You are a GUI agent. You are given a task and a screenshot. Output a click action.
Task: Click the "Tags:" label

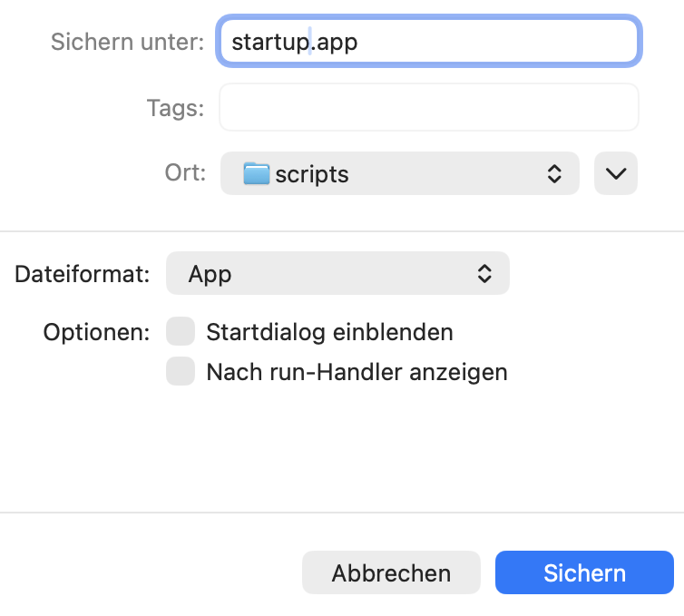pyautogui.click(x=175, y=108)
